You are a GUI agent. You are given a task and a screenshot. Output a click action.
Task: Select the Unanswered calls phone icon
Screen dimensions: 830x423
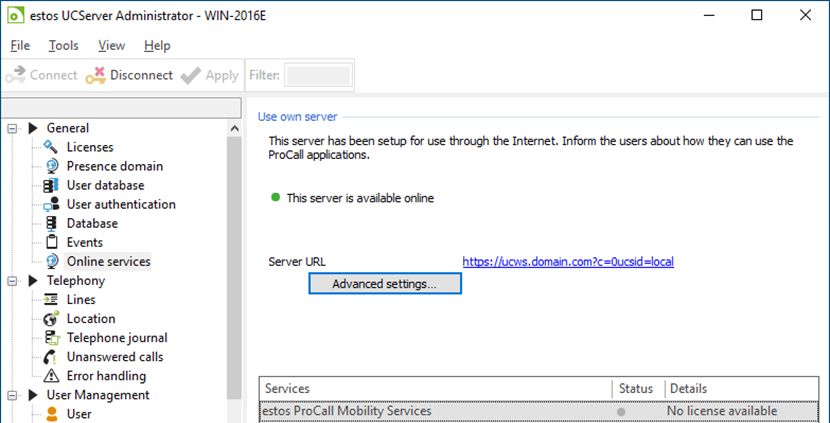pos(52,357)
